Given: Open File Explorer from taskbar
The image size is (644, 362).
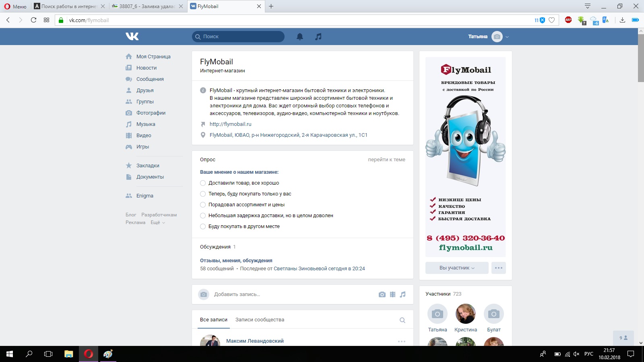Looking at the screenshot, I should [x=69, y=354].
